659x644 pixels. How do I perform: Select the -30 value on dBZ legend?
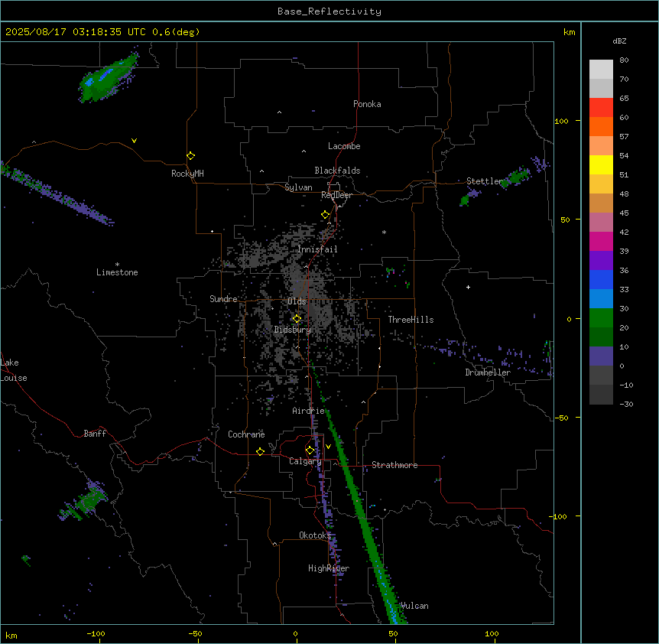click(626, 405)
